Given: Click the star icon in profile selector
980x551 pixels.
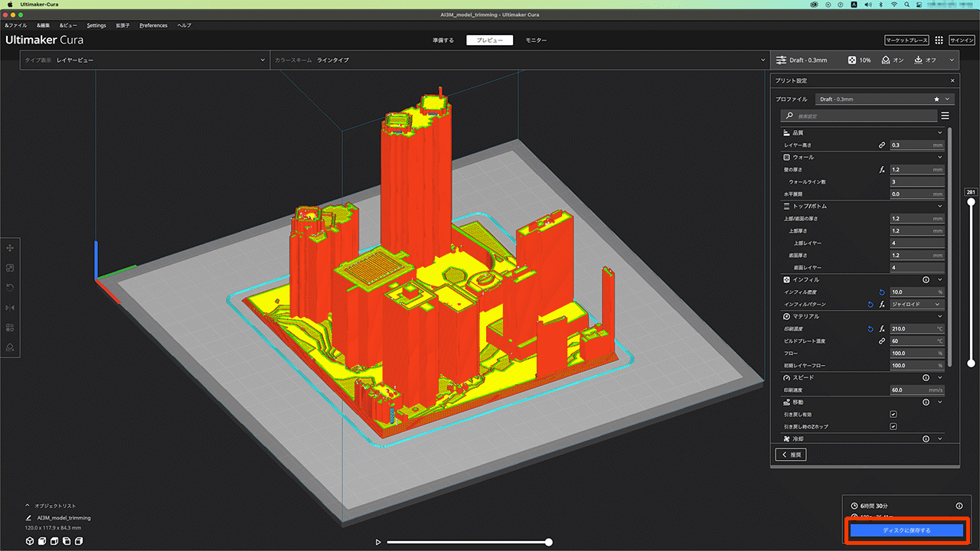Looking at the screenshot, I should [936, 99].
